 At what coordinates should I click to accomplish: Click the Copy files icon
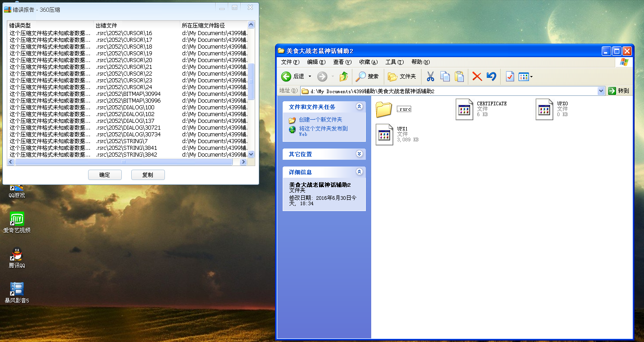click(444, 76)
